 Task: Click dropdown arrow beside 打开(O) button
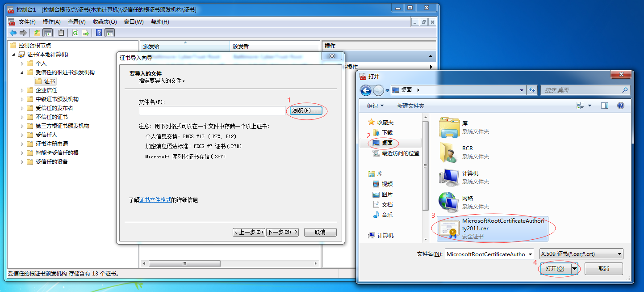(x=574, y=269)
